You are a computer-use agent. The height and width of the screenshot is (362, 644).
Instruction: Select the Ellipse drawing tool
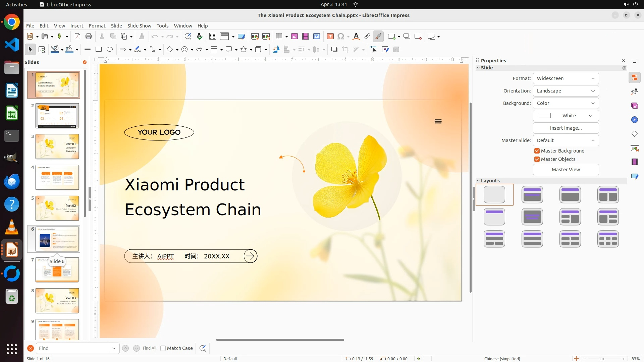pyautogui.click(x=110, y=50)
